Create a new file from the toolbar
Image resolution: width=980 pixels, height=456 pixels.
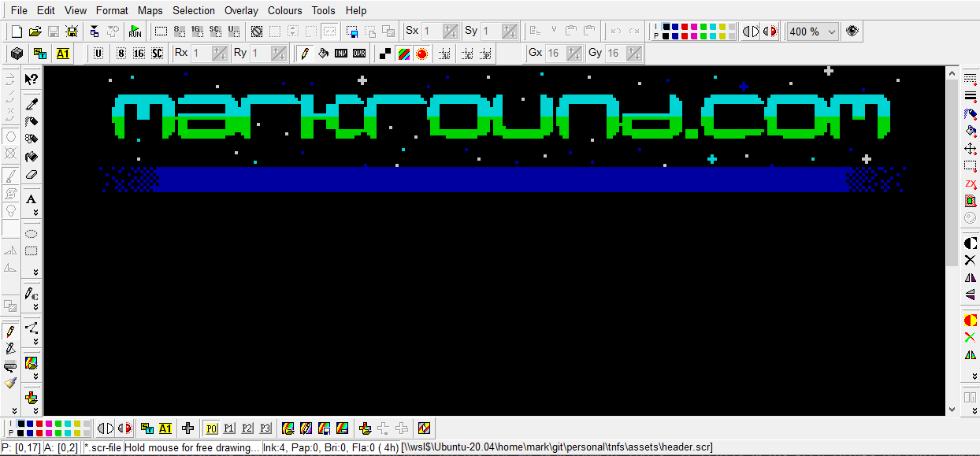tap(17, 32)
